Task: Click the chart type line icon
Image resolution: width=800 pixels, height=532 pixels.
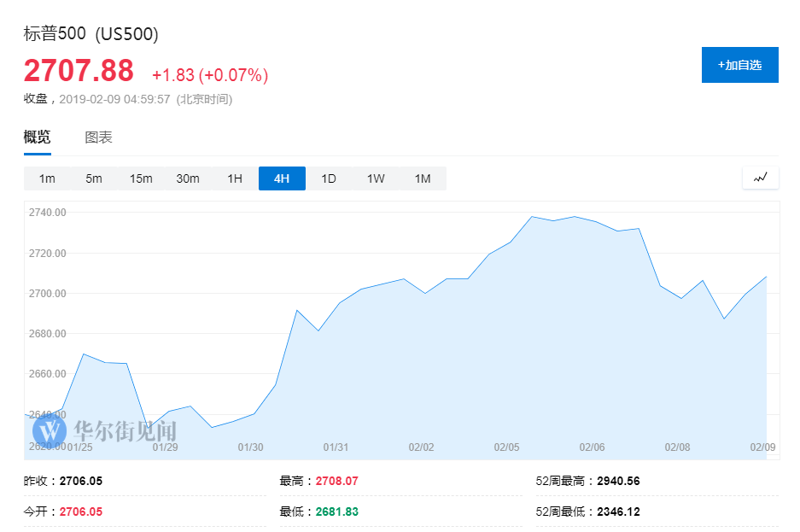Action: click(761, 178)
